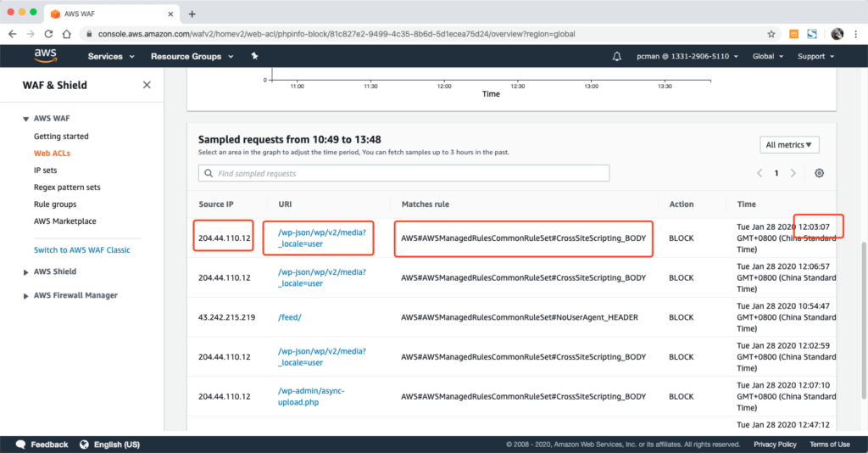The image size is (868, 453).
Task: Click the page vertical scrollbar
Action: (x=864, y=320)
